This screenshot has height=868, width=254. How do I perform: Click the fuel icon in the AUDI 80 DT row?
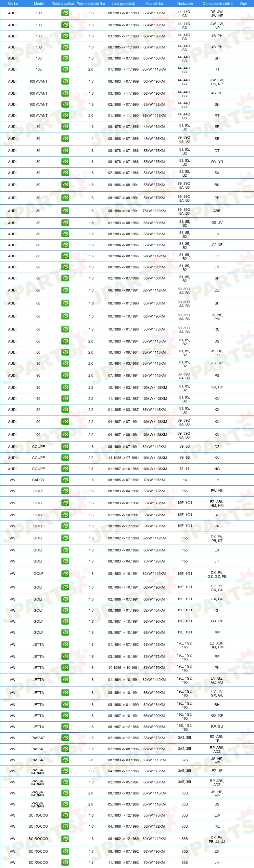[65, 151]
